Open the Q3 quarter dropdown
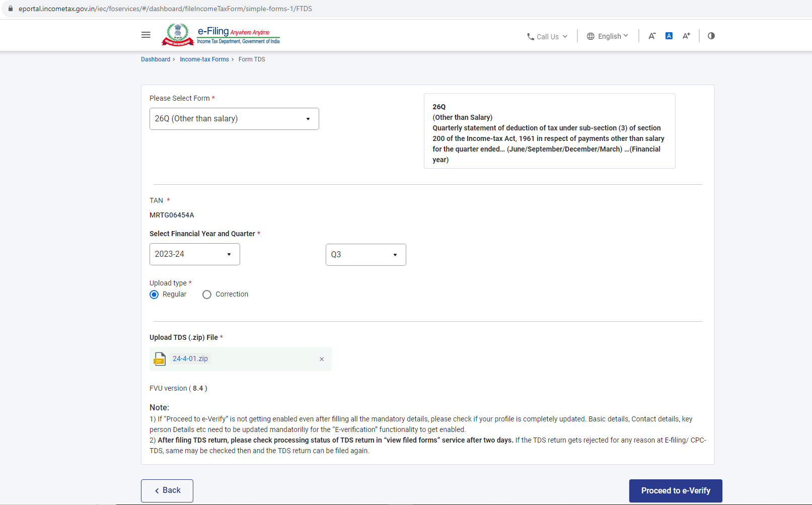This screenshot has width=812, height=505. click(x=366, y=255)
